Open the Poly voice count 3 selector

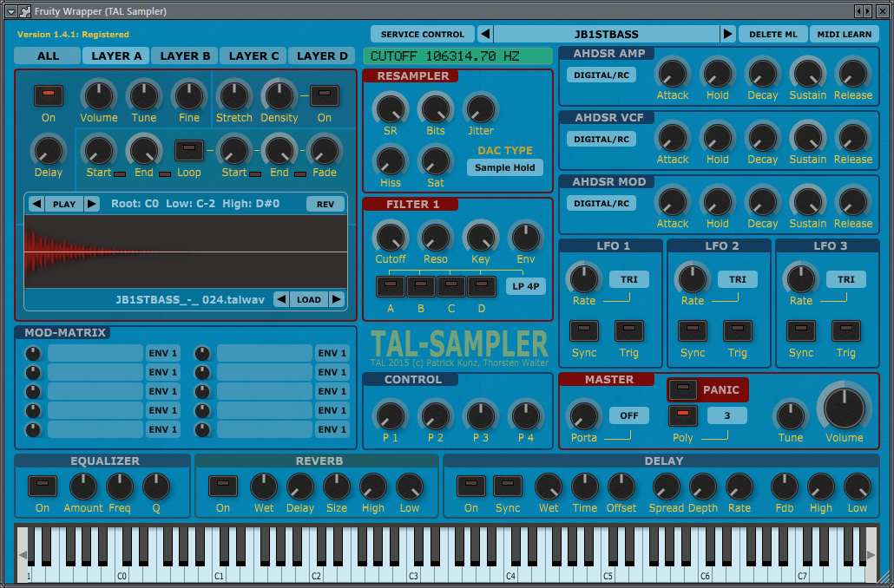pos(727,415)
